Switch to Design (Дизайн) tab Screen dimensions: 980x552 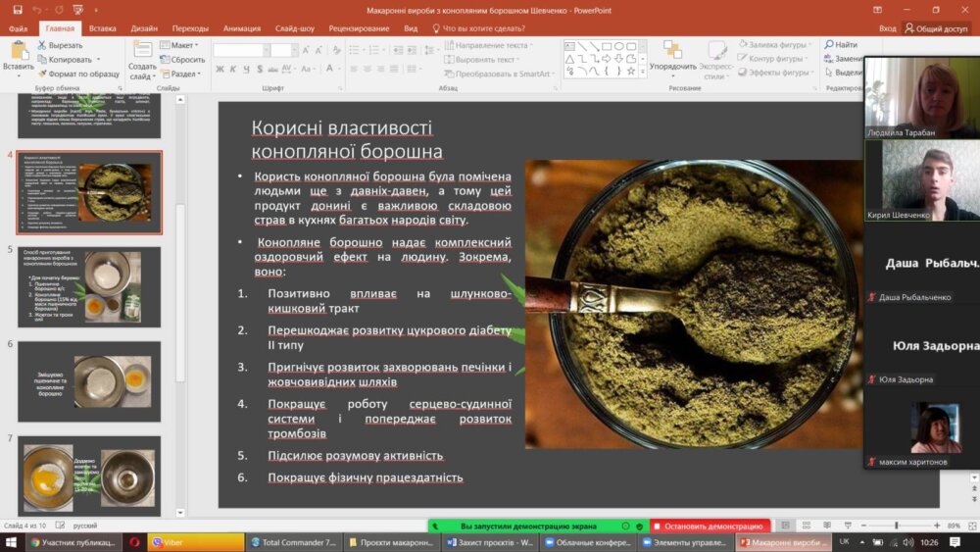[144, 28]
